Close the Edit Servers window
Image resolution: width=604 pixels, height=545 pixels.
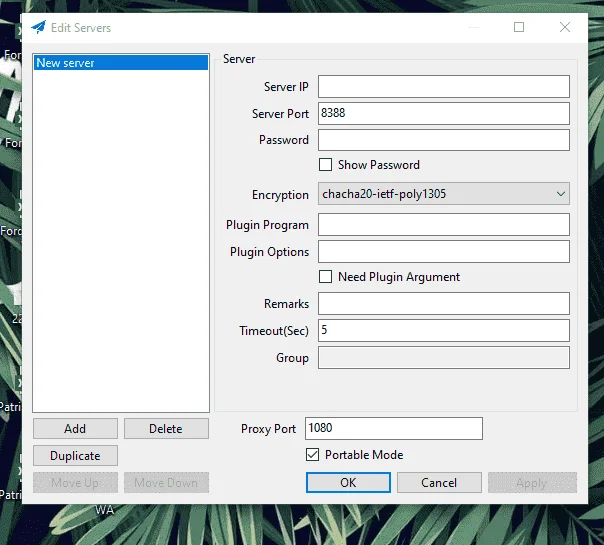coord(565,27)
